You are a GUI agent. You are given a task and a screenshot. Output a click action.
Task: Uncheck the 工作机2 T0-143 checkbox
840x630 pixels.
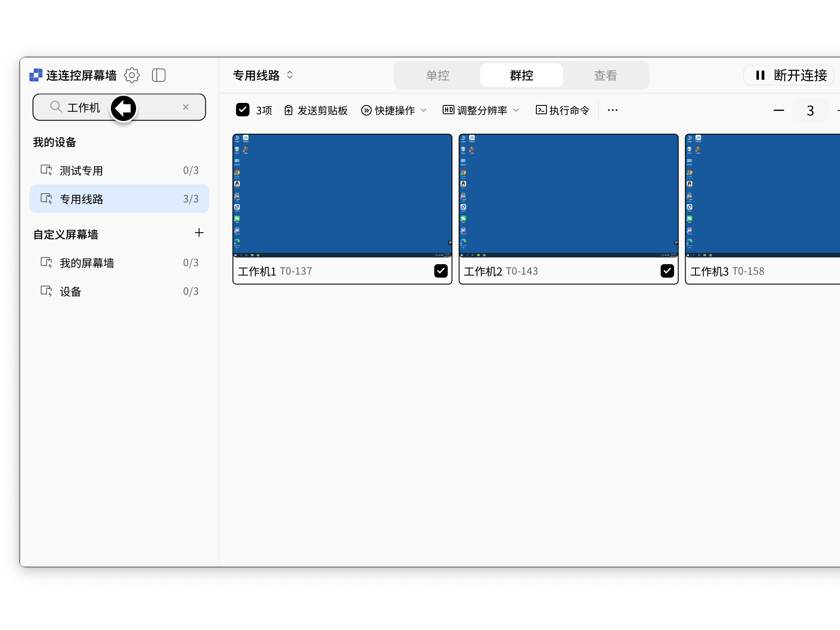(x=667, y=271)
